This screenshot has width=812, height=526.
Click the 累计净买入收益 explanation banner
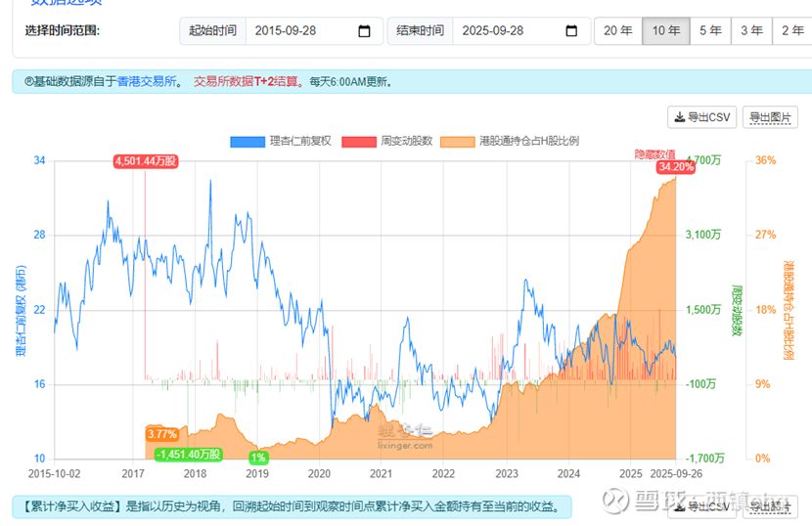click(x=293, y=506)
